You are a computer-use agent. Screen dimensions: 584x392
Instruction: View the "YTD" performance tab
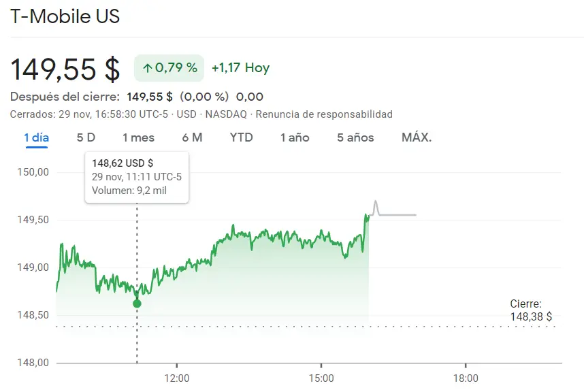241,137
